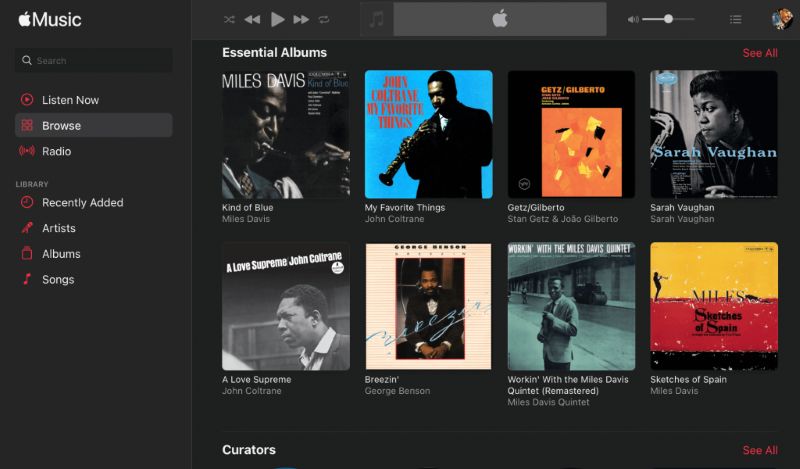Skip to next track
The width and height of the screenshot is (800, 469).
tap(301, 19)
